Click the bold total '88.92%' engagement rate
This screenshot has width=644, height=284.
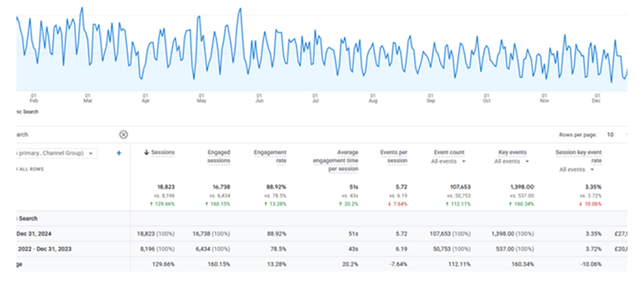(x=277, y=187)
